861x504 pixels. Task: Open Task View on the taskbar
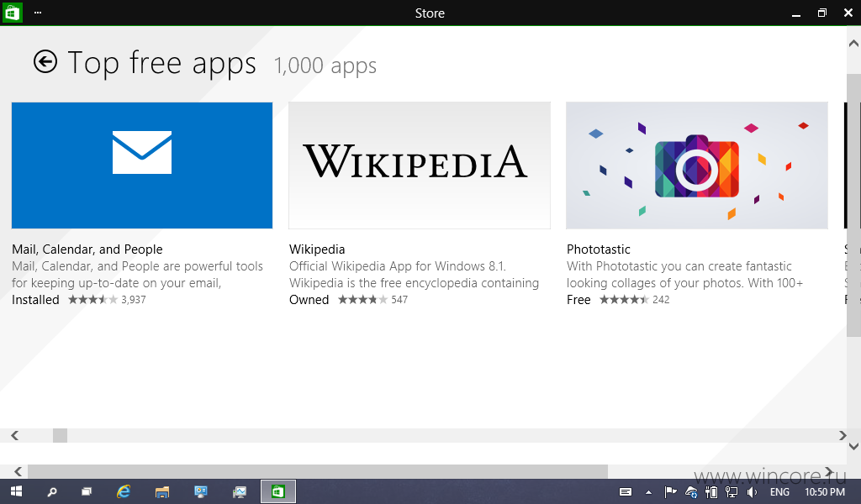tap(87, 492)
